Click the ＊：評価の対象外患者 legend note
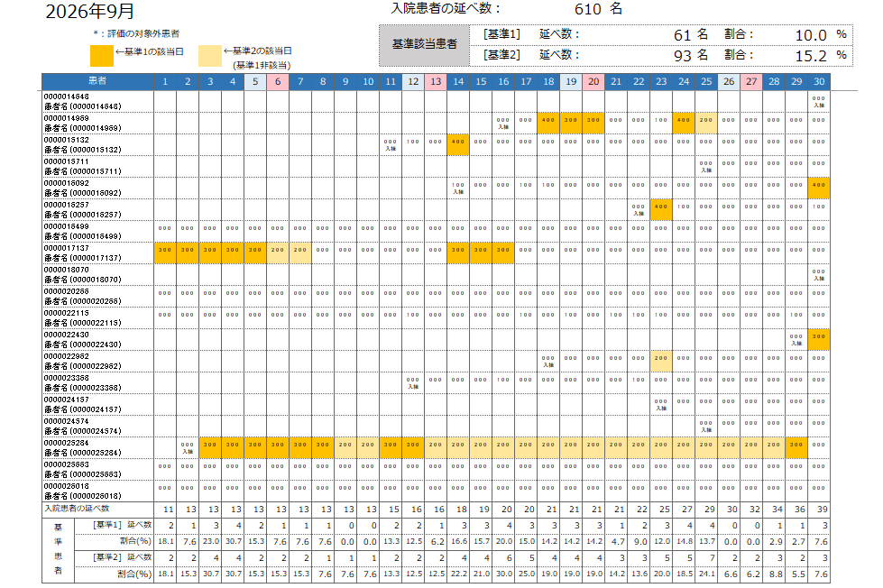 pyautogui.click(x=136, y=33)
